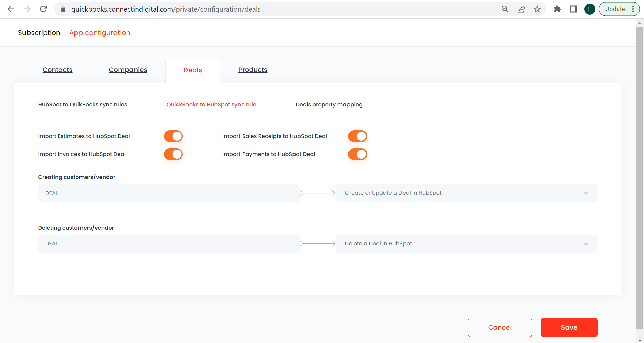Save the deals configuration
Image resolution: width=644 pixels, height=343 pixels.
pyautogui.click(x=569, y=327)
